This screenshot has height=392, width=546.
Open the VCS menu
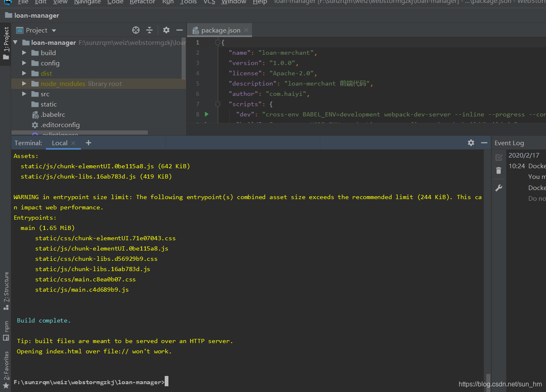[209, 2]
